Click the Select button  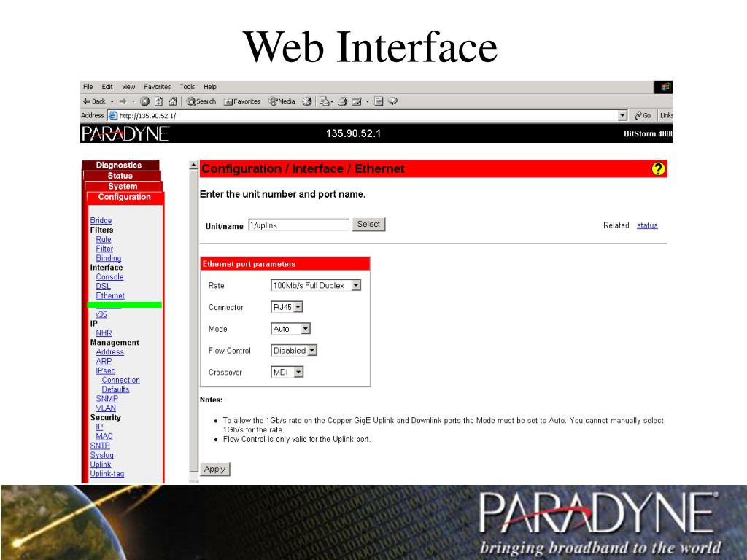(x=368, y=225)
